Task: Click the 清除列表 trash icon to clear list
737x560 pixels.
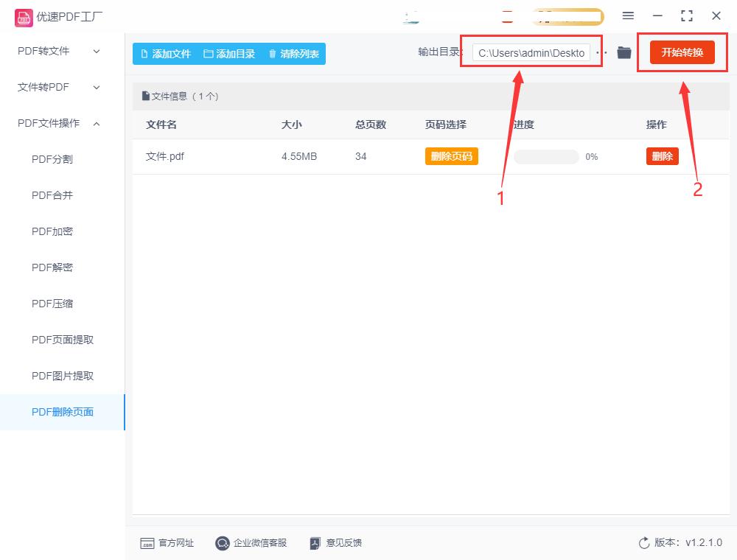Action: click(273, 53)
